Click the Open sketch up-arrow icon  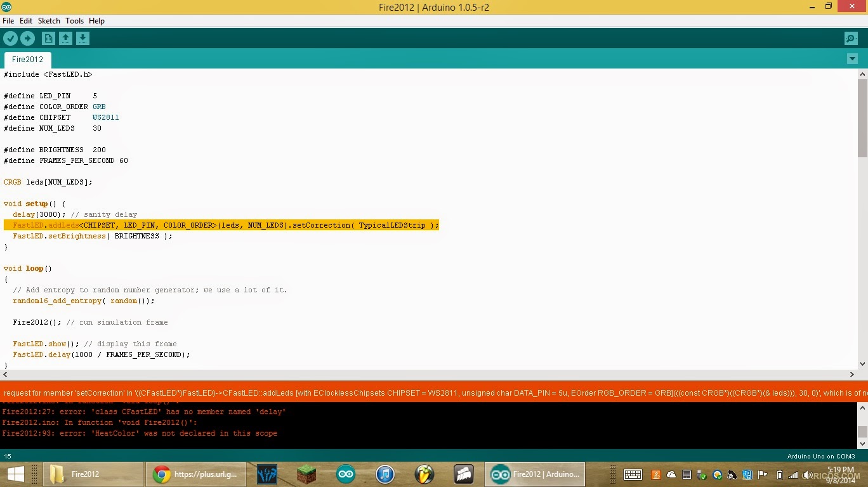point(65,39)
